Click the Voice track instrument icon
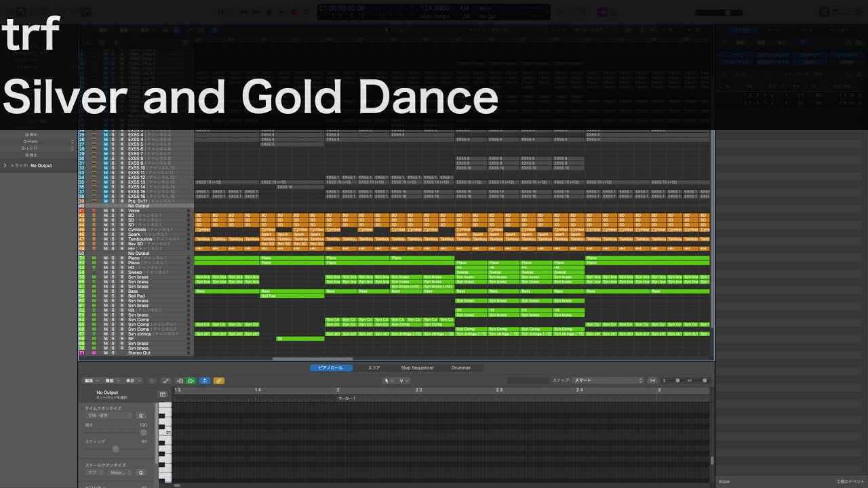 click(x=94, y=211)
